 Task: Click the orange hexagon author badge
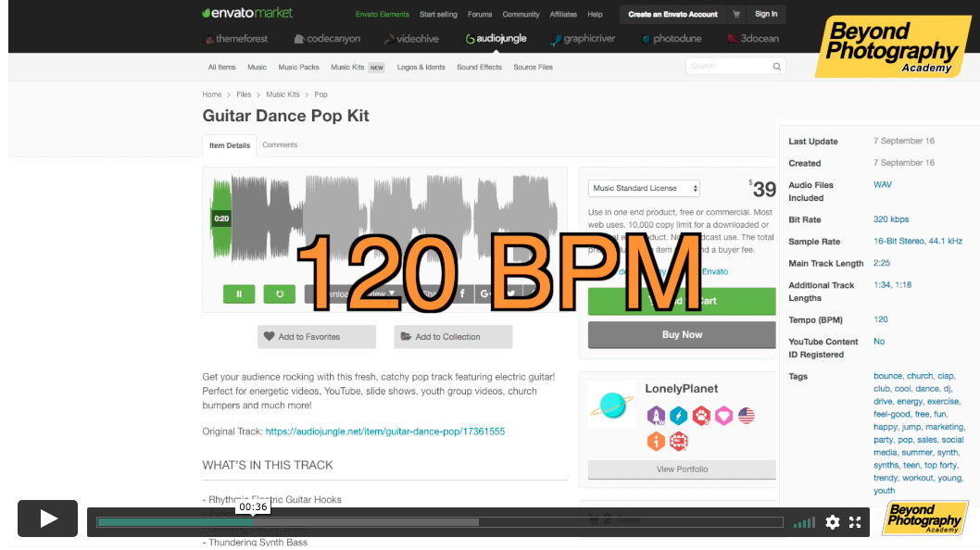click(x=656, y=442)
